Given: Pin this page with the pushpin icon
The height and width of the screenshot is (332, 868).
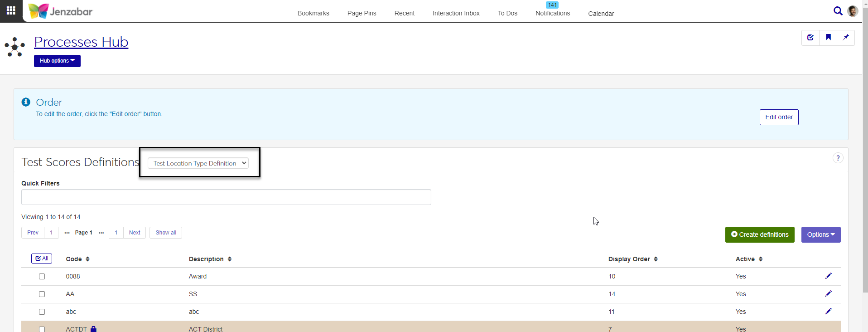Looking at the screenshot, I should [846, 38].
